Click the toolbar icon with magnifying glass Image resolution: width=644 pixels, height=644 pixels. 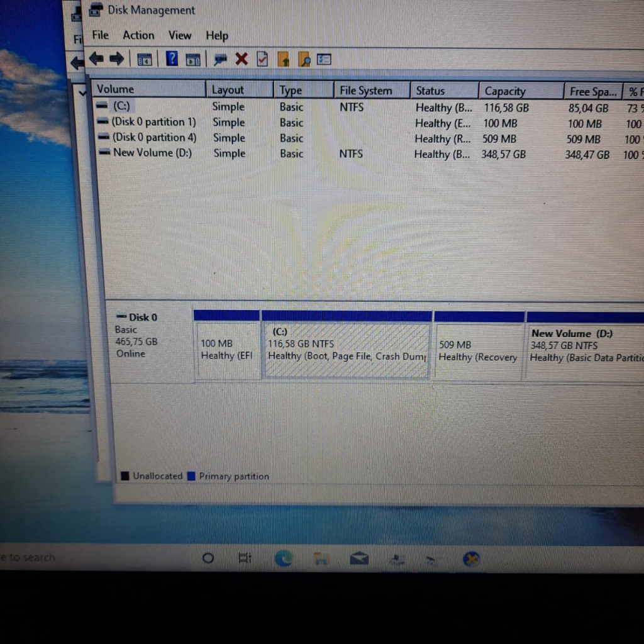click(304, 60)
